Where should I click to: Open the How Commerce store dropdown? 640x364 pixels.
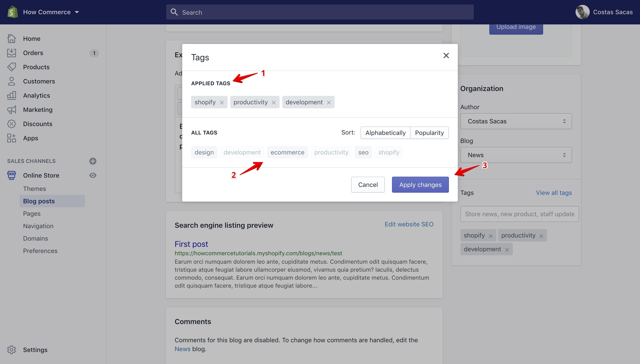[51, 12]
